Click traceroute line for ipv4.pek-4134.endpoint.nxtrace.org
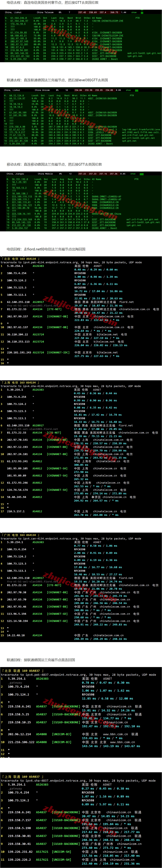This screenshot has width=162, height=868. (71, 262)
